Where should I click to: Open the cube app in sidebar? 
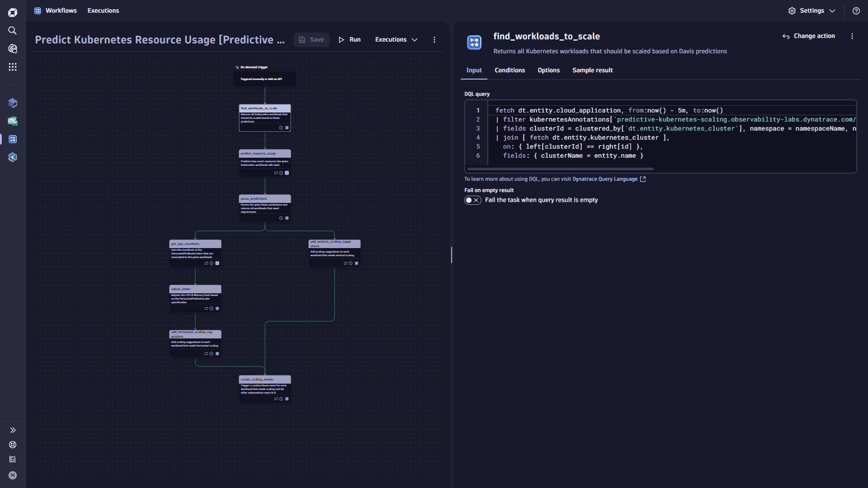(x=13, y=103)
